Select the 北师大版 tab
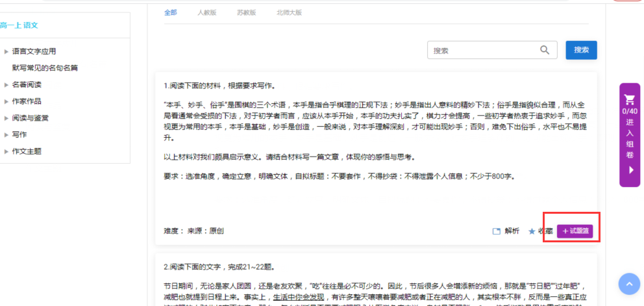The height and width of the screenshot is (306, 644). point(288,12)
